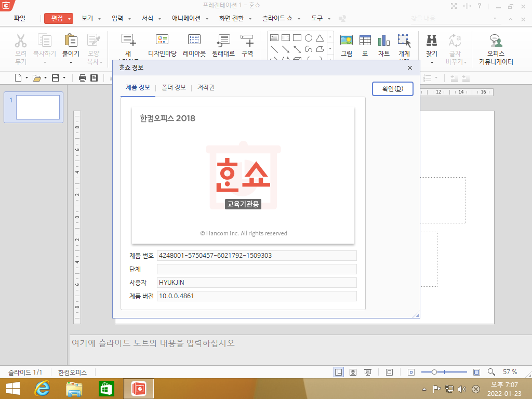Open the Open-file dropdown arrow
The height and width of the screenshot is (399, 532).
[x=46, y=78]
